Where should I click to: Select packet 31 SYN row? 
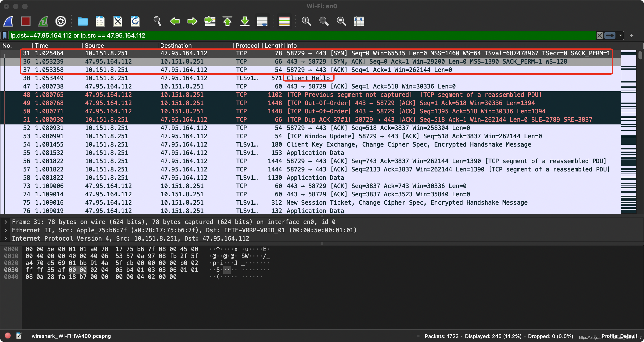click(310, 53)
